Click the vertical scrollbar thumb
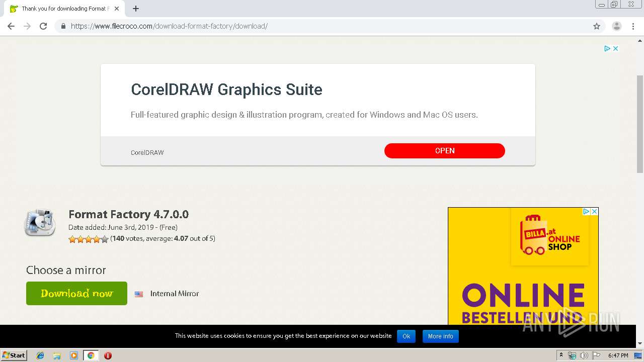The image size is (644, 362). [640, 124]
